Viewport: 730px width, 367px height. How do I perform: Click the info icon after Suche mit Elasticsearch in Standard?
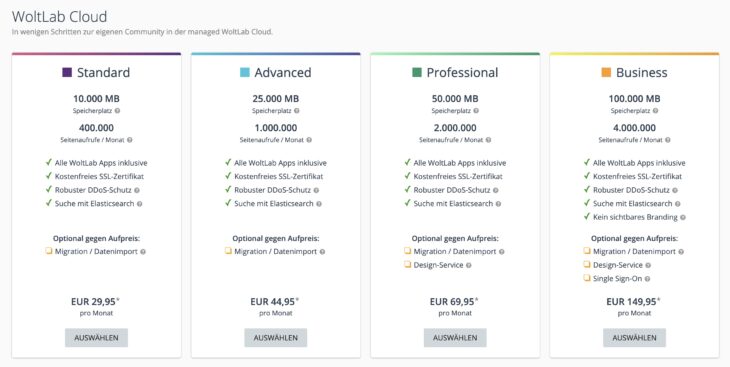[x=139, y=204]
